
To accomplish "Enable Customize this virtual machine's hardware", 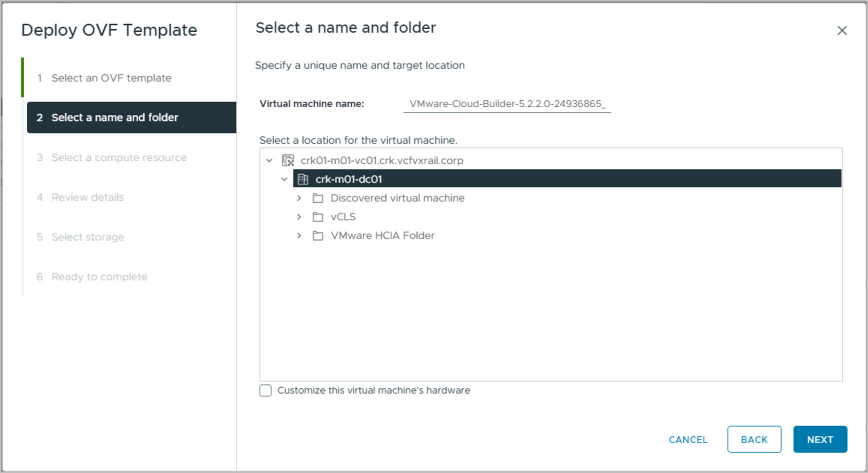I will pos(265,390).
